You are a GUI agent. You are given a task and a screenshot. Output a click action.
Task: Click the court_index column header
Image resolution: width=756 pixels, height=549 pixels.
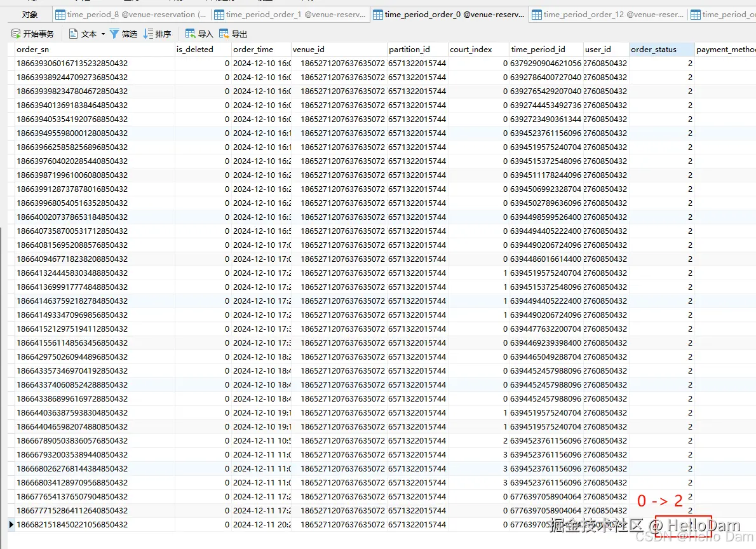479,49
